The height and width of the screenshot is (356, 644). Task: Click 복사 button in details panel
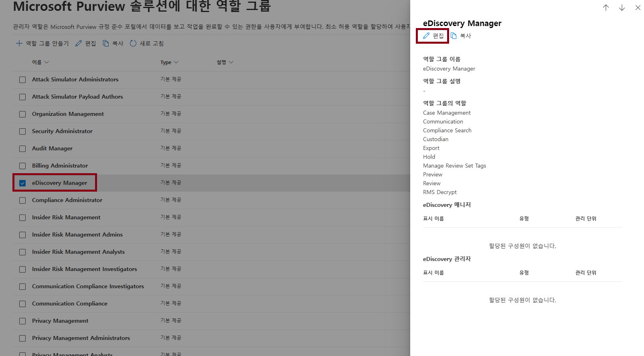[x=461, y=36]
